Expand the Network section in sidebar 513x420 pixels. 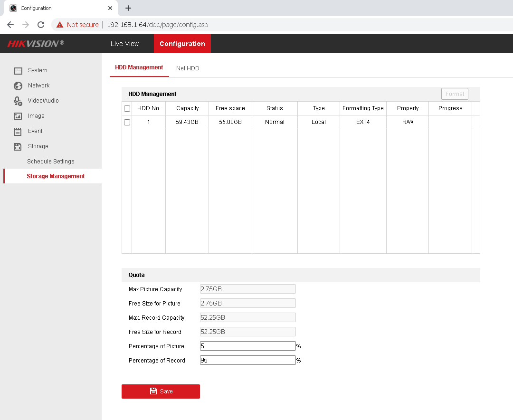(38, 86)
